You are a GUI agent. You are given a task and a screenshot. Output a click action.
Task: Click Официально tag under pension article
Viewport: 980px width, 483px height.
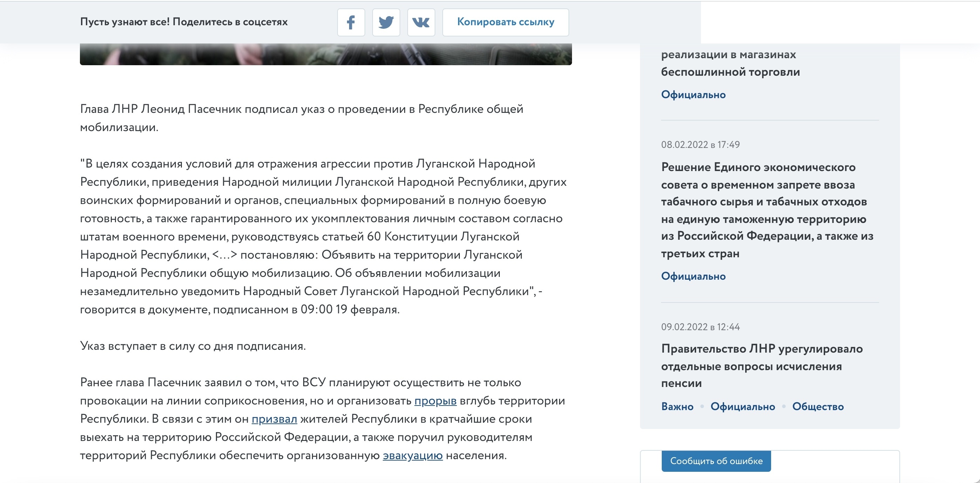[x=742, y=407]
